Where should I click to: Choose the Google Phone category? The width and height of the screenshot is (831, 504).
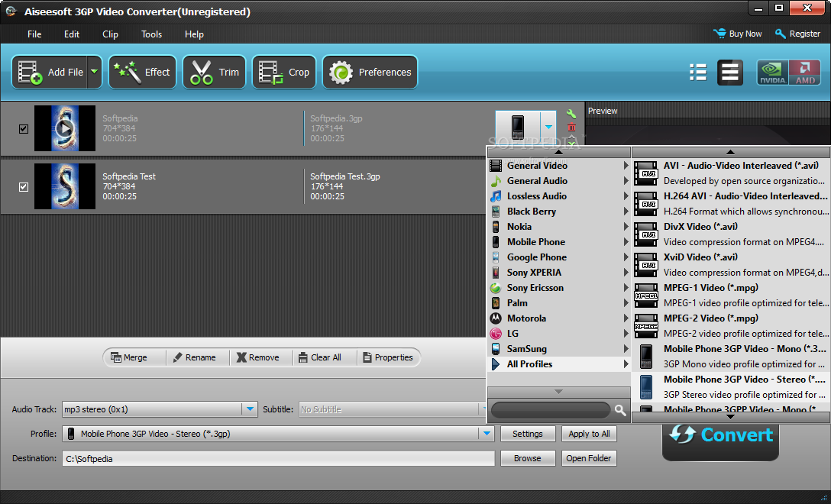tap(558, 257)
